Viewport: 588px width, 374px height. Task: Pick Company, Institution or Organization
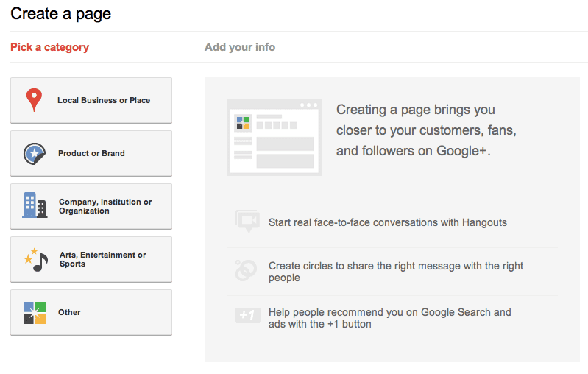(91, 206)
